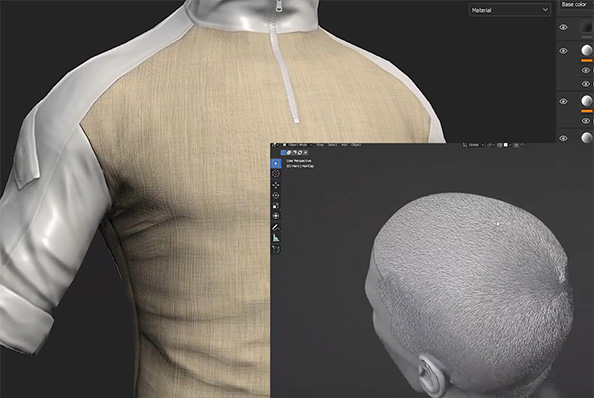
Task: Toggle visibility of the first fill layer with sphere thumbnail
Action: click(563, 51)
